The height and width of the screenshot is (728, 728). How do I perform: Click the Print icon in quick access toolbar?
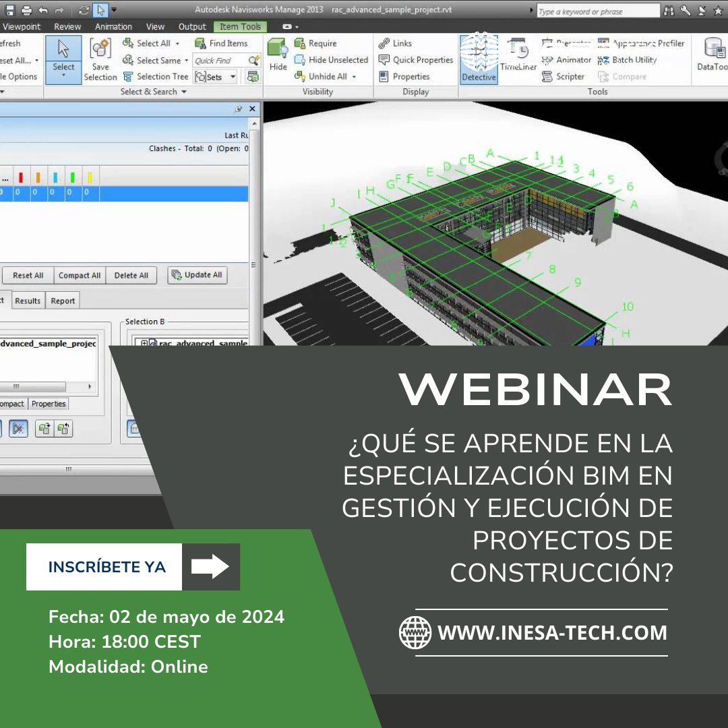pos(26,9)
